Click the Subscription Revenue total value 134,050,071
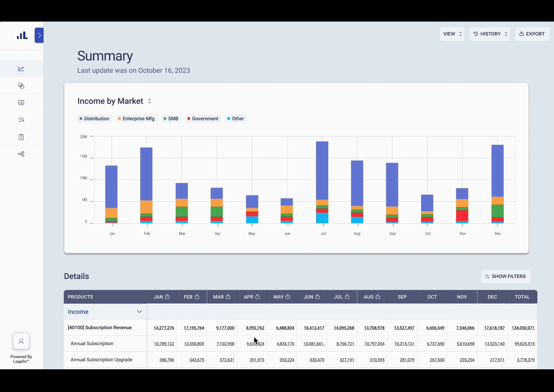Screen dimensions: 554x392 [x=523, y=328]
